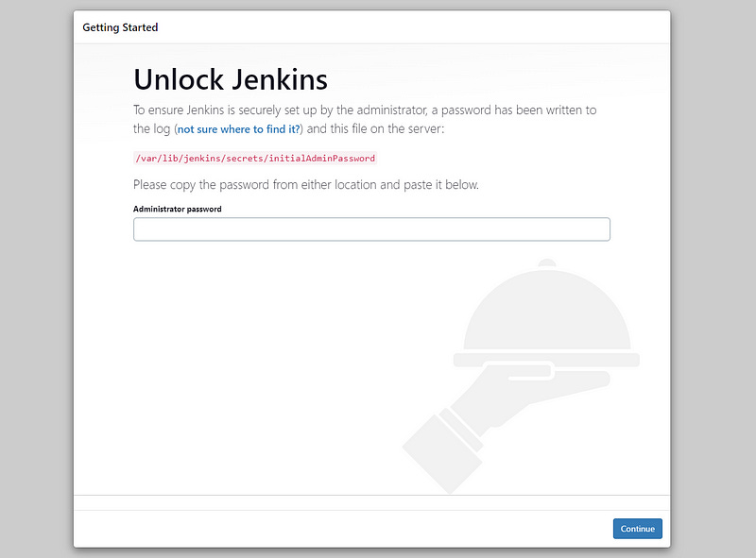Click the 'Administrator password' label
The image size is (756, 558).
(178, 209)
